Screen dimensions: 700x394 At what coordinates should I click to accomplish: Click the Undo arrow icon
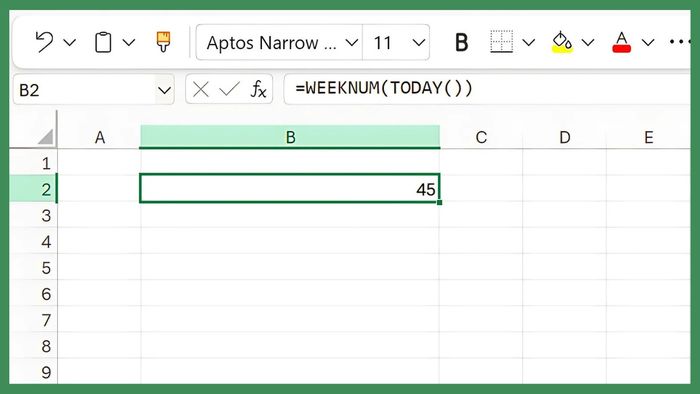click(x=44, y=42)
